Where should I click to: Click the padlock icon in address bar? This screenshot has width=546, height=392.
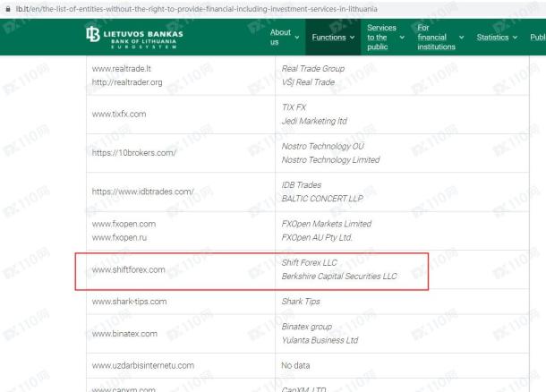click(x=8, y=9)
